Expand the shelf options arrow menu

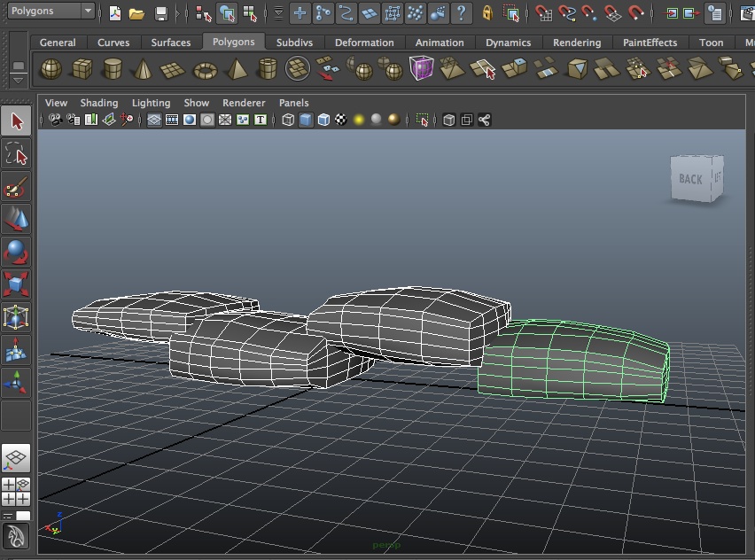19,81
